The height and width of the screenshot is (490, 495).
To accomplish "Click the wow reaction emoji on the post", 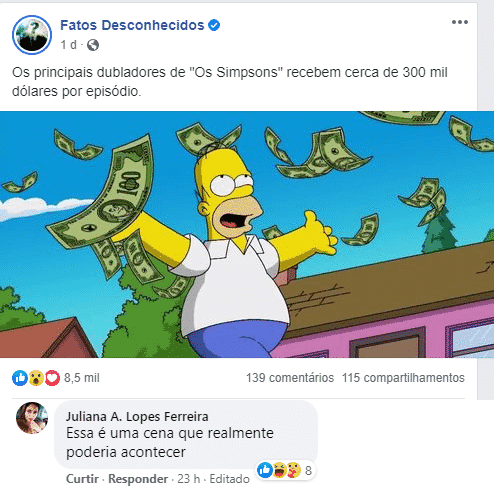I will click(36, 378).
